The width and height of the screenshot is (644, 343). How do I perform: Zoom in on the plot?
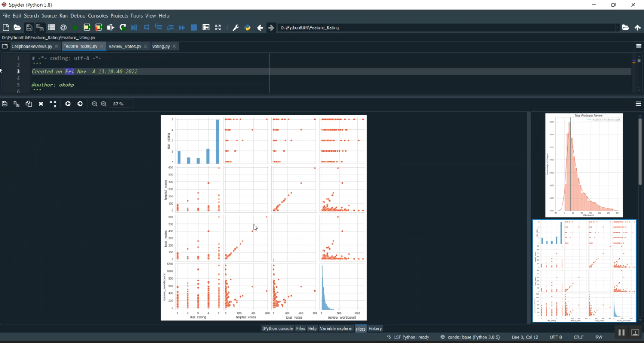point(103,104)
